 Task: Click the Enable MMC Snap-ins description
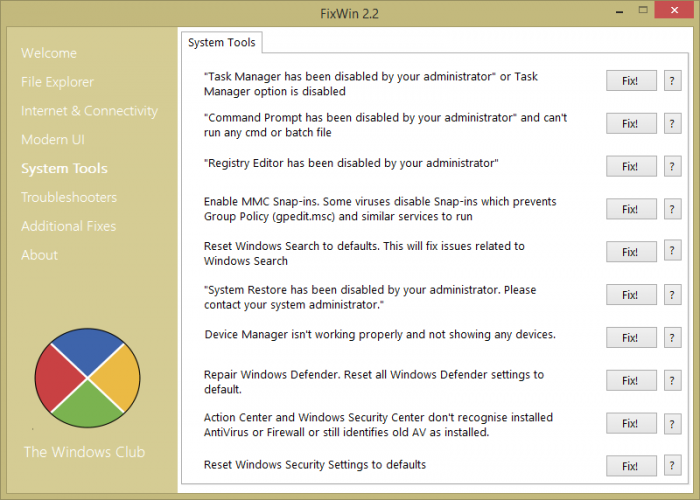(380, 209)
